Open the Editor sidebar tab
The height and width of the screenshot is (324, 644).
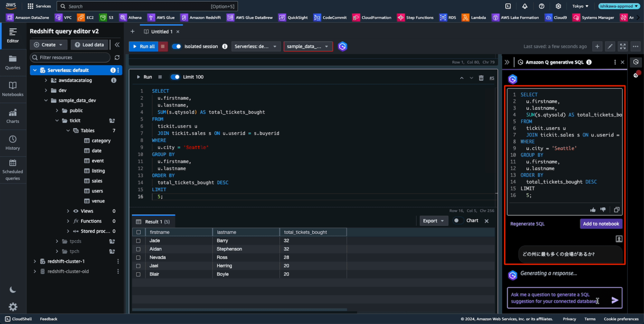coord(13,36)
